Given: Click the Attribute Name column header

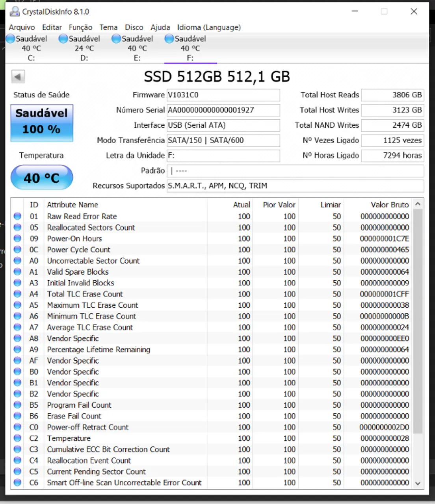Looking at the screenshot, I should pos(125,205).
